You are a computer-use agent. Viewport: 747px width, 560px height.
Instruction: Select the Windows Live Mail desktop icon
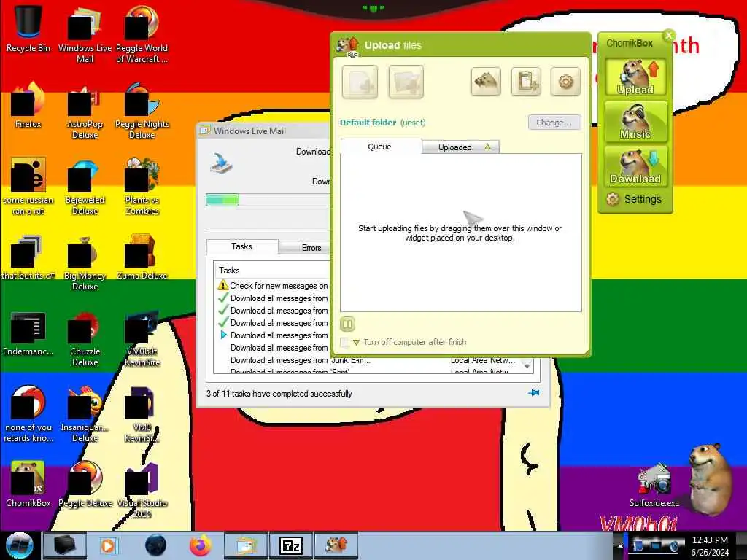[85, 34]
